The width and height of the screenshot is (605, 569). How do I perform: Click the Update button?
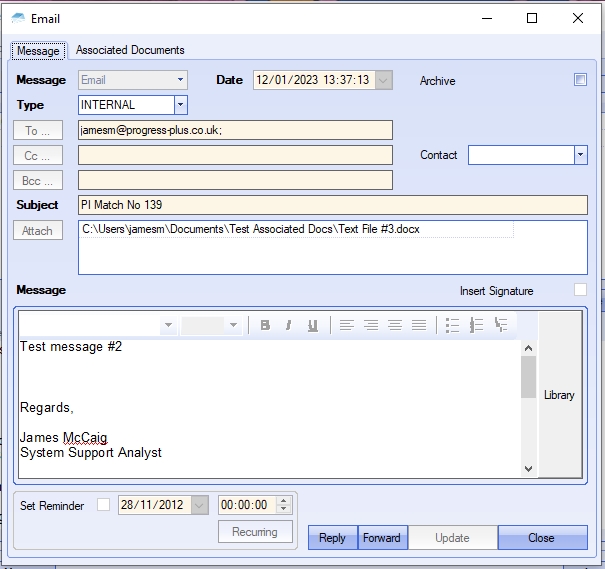point(453,537)
